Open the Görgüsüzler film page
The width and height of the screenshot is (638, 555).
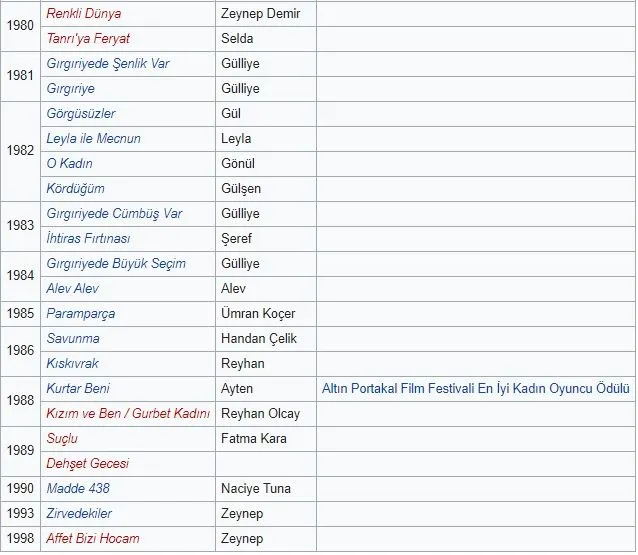click(81, 114)
